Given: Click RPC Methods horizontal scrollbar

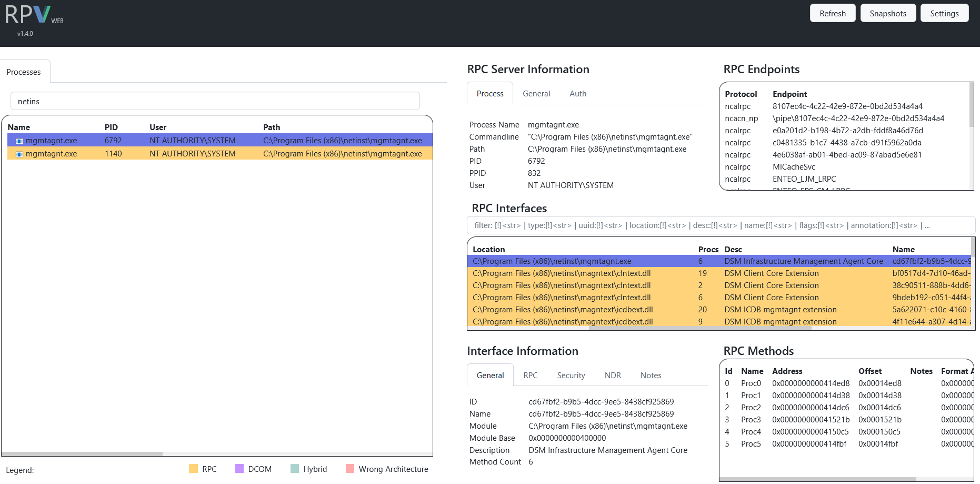Looking at the screenshot, I should pos(818,479).
